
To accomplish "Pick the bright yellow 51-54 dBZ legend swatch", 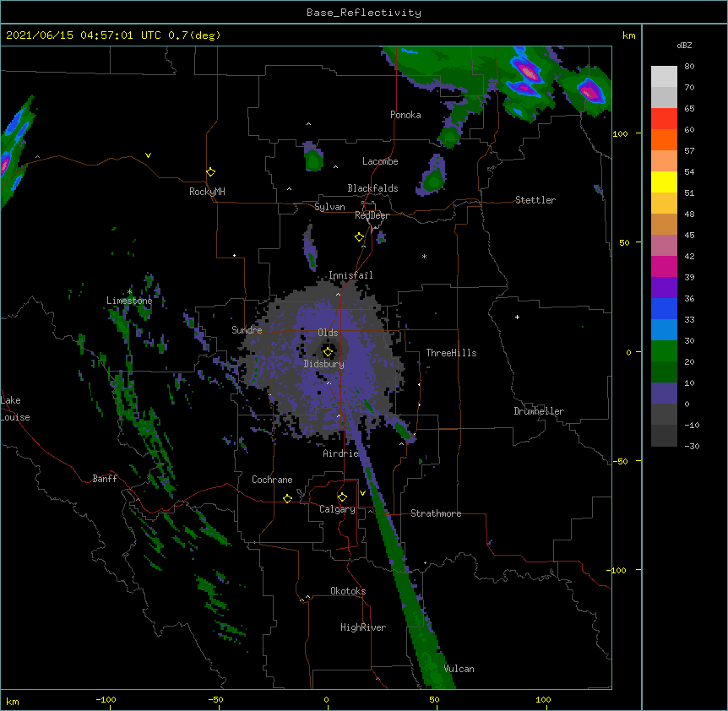I will (664, 182).
